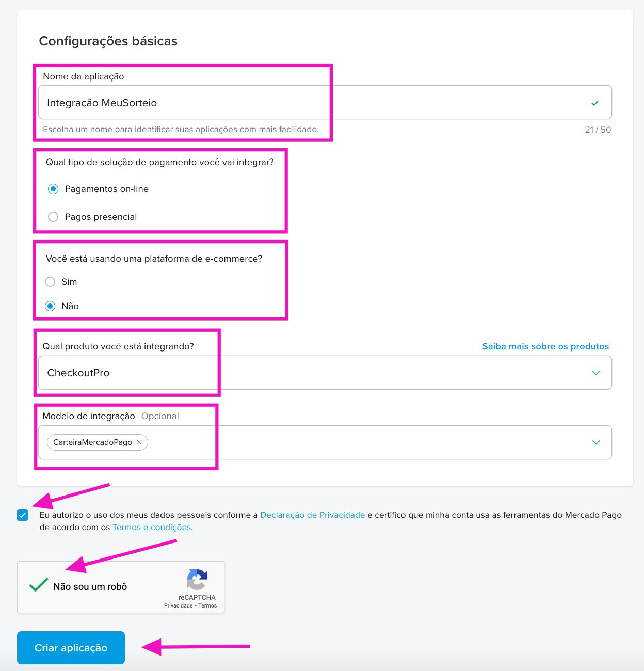
Task: Remove the CarteiraMercadoPago tag with its x
Action: click(139, 442)
